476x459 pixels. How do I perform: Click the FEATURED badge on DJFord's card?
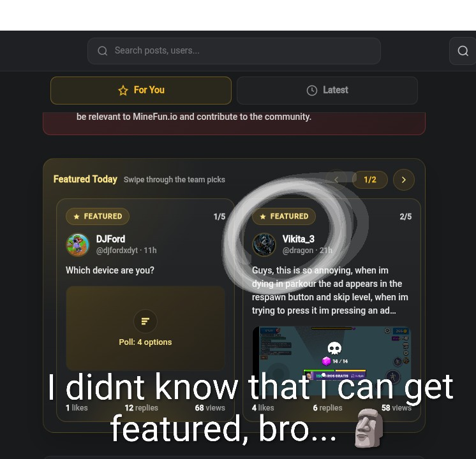click(98, 216)
